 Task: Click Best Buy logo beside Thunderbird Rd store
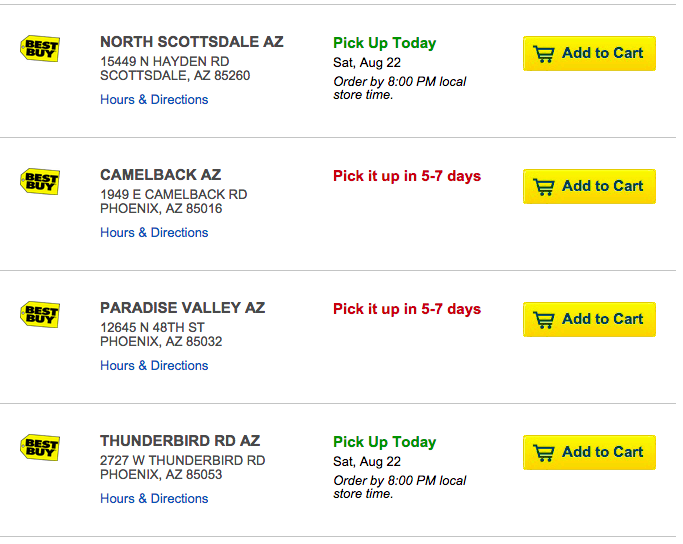(40, 448)
